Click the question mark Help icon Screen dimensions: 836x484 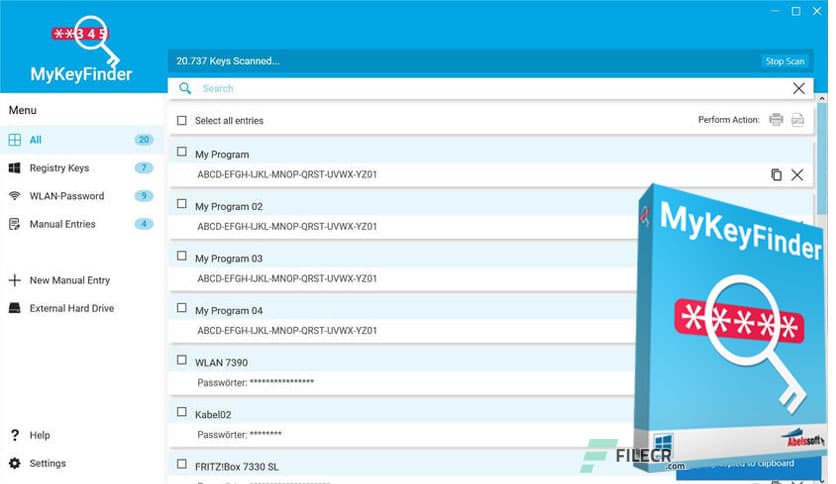click(15, 435)
